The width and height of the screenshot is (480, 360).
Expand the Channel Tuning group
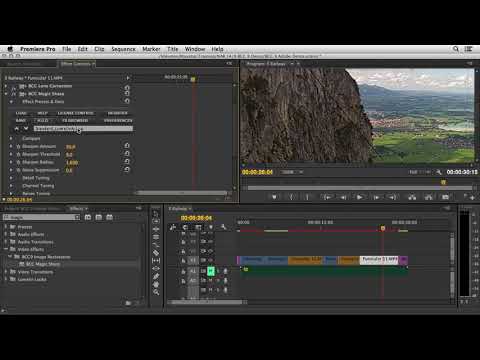11,186
